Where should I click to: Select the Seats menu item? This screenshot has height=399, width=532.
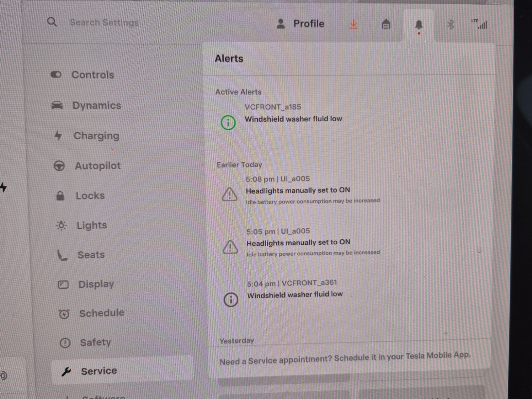[91, 255]
